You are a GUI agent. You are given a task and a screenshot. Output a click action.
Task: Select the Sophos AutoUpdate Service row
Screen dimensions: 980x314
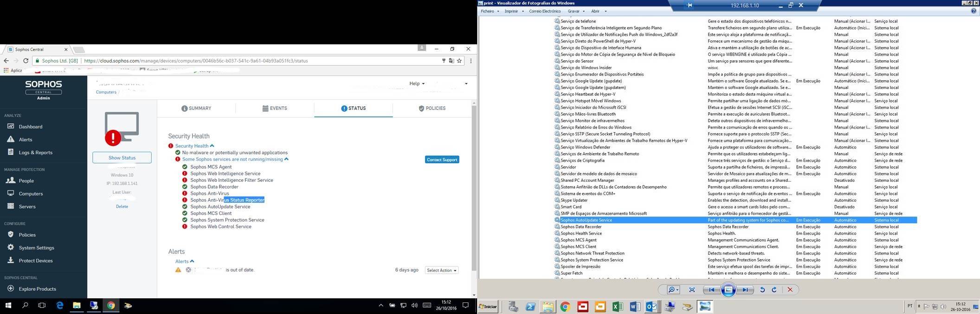pos(735,220)
